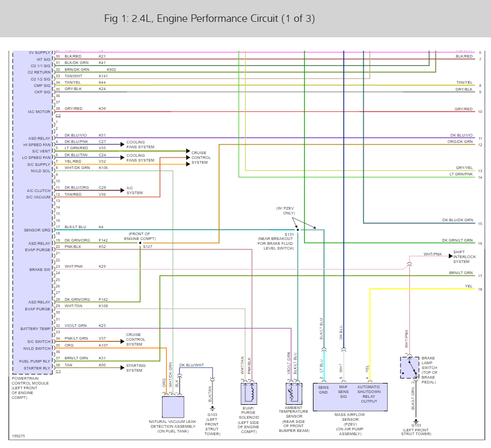Click the Natural Vacuum Leak Detection Assembly box
The image size is (491, 448).
tap(173, 406)
